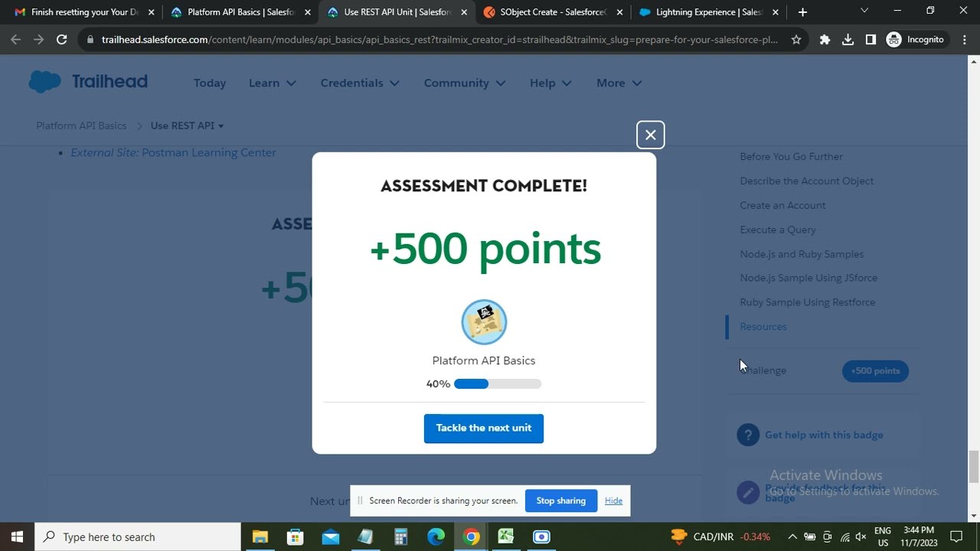Open the Chrome three-dot menu
Image resolution: width=980 pixels, height=551 pixels.
[965, 40]
